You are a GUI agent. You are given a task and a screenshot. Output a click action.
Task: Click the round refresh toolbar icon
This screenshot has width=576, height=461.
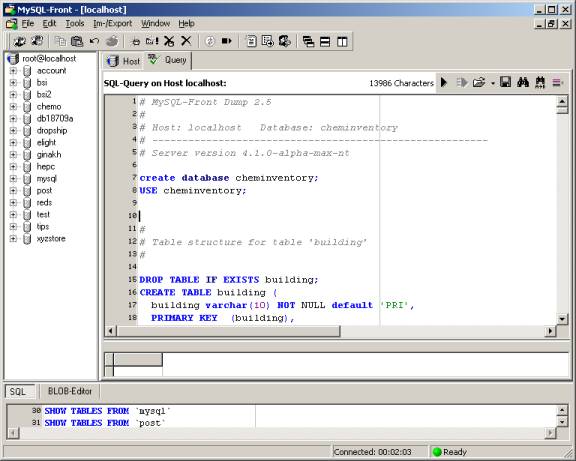tap(209, 41)
